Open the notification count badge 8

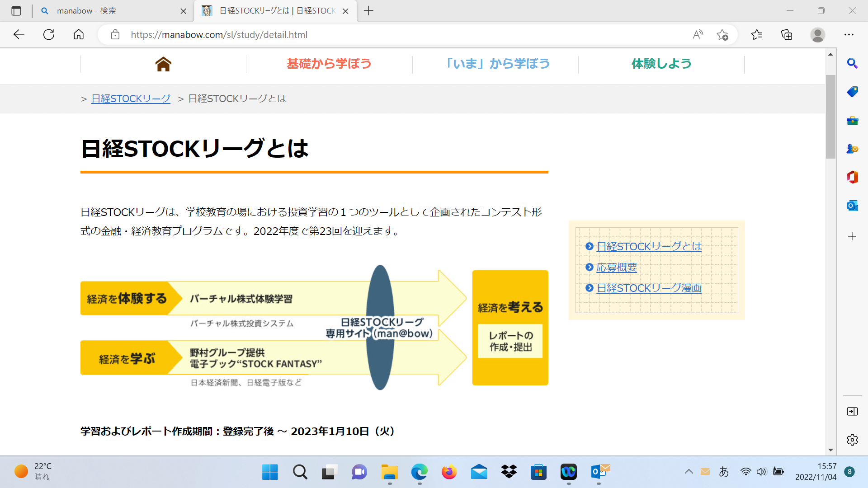click(849, 472)
